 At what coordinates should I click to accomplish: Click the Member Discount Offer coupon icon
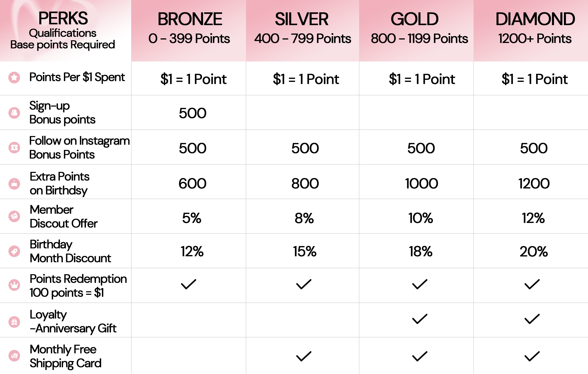coord(14,216)
